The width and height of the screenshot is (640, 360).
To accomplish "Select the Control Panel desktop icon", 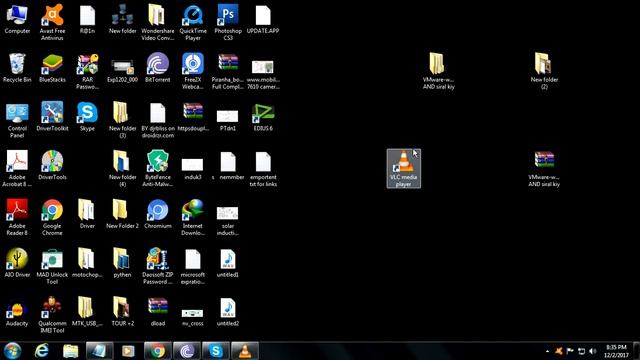I will [x=17, y=120].
